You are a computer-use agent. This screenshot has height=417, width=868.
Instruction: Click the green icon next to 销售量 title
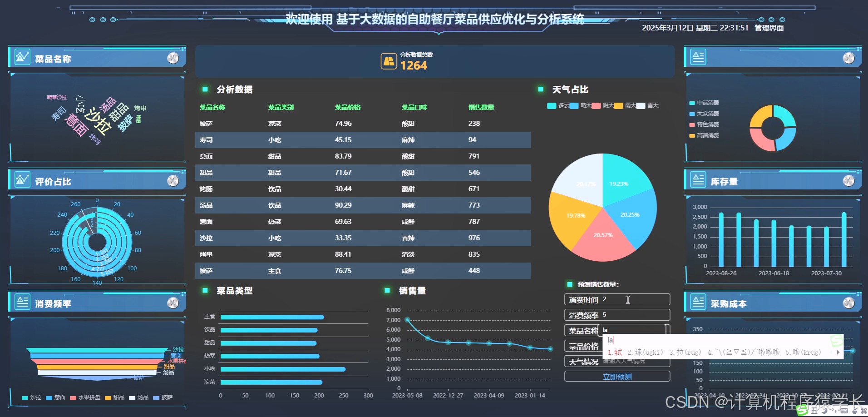(x=386, y=290)
